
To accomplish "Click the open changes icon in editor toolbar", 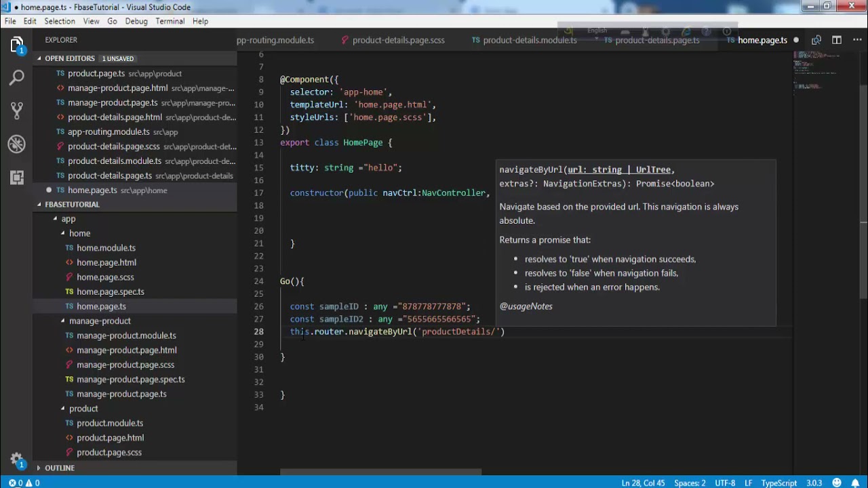I will (x=816, y=40).
